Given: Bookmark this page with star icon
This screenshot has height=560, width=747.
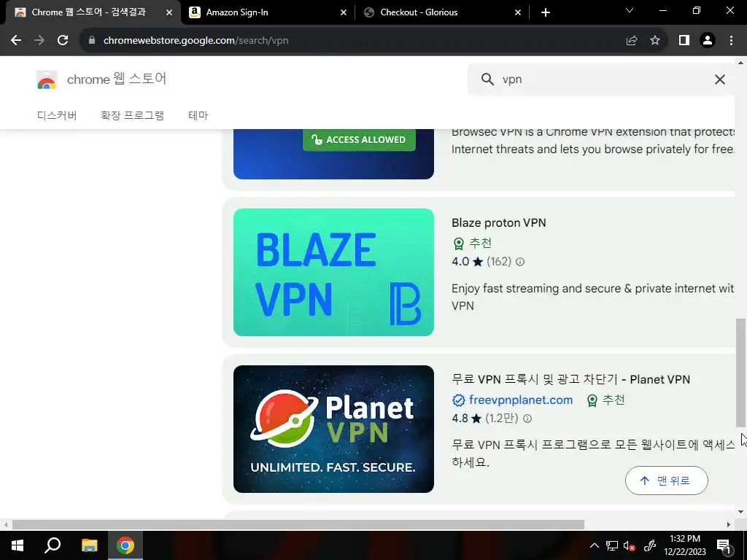Looking at the screenshot, I should tap(655, 41).
